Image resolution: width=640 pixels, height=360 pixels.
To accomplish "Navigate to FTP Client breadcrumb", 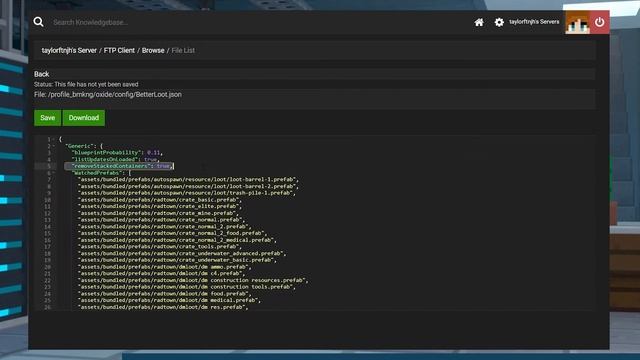I will (x=119, y=51).
